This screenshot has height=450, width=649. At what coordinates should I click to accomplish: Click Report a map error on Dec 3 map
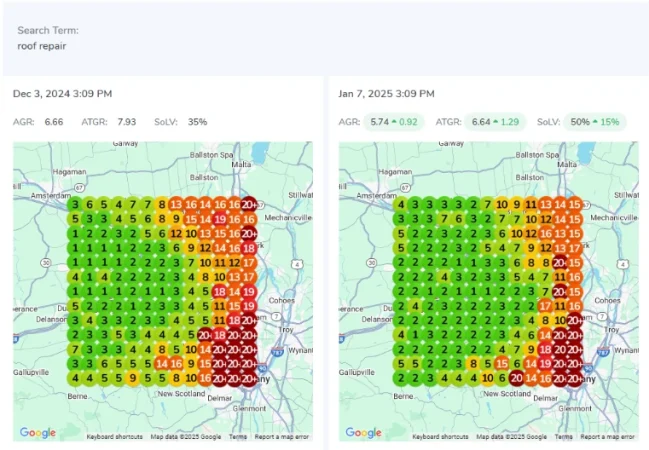tap(282, 437)
